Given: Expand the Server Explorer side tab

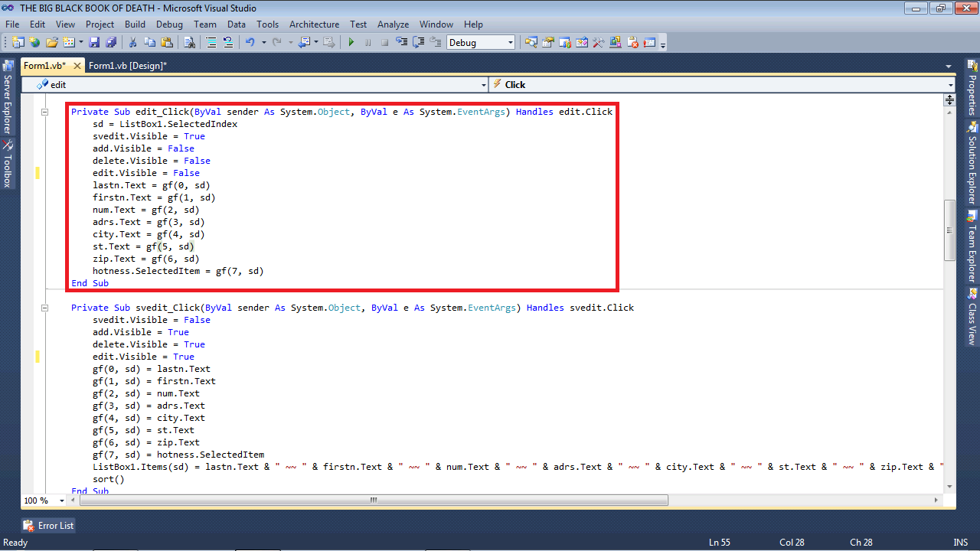Looking at the screenshot, I should point(8,97).
